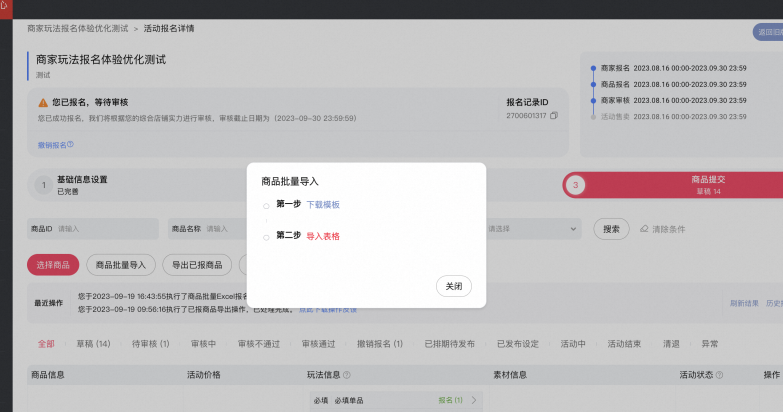
Task: Select the 第二步 step radio circle
Action: 266,237
